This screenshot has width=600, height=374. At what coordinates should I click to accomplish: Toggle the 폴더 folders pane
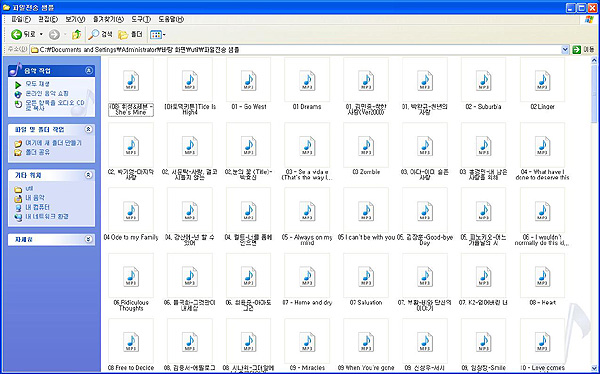tap(130, 35)
